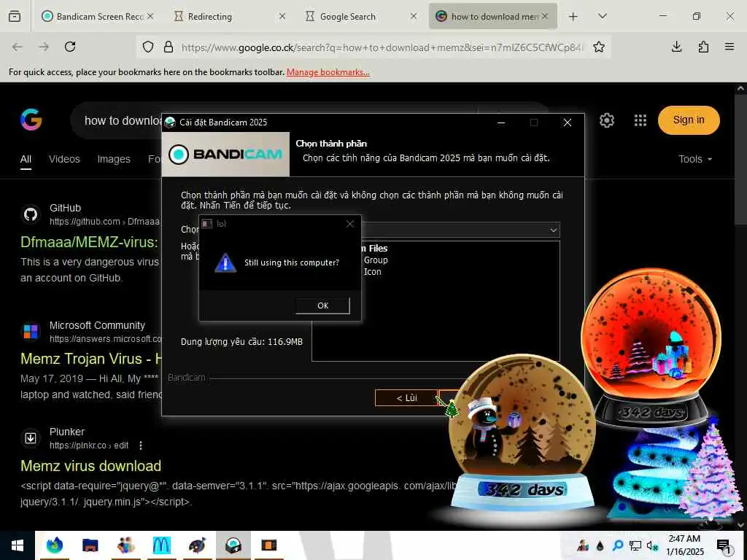This screenshot has width=747, height=560.
Task: Open the people figures taskbar app
Action: [x=125, y=545]
